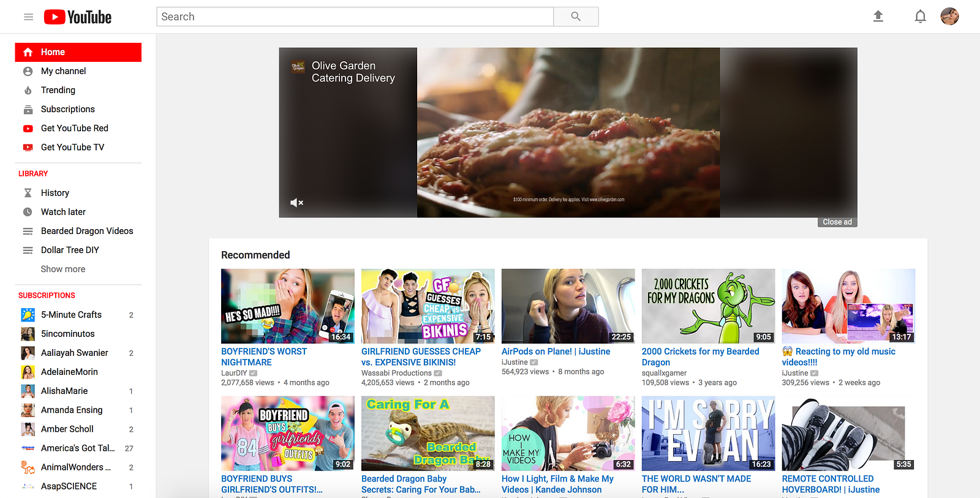The image size is (980, 498).
Task: Click the AsapSCIENCE channel avatar
Action: 28,486
